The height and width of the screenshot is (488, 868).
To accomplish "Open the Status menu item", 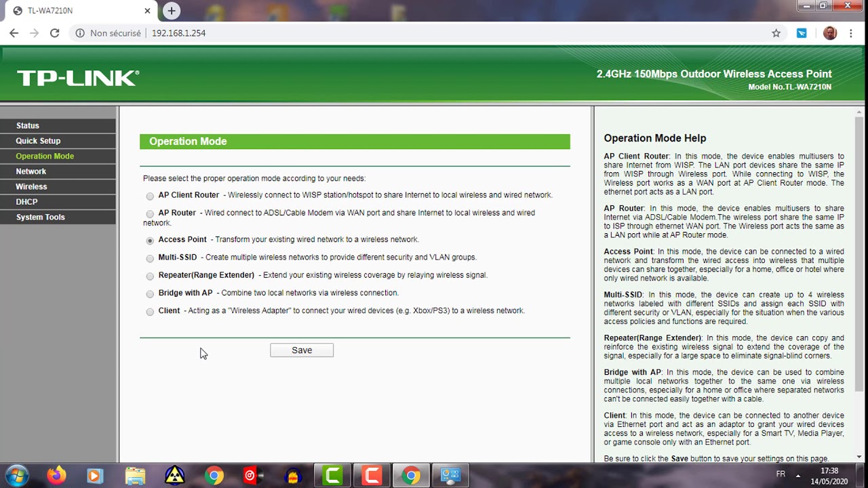I will click(x=58, y=125).
